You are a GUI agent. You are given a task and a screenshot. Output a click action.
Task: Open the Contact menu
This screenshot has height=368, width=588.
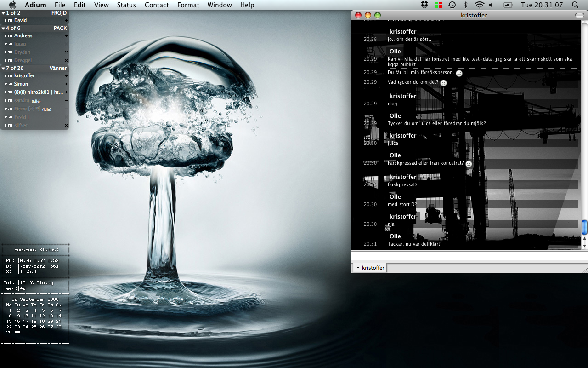click(x=157, y=5)
